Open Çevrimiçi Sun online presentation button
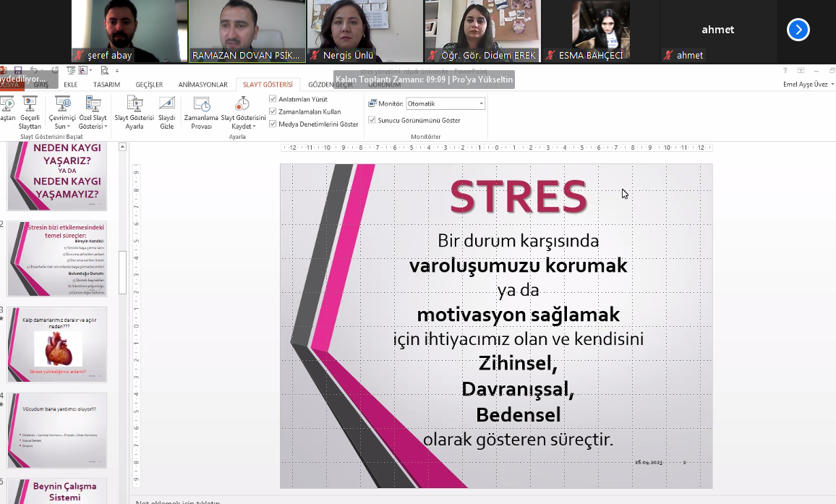The height and width of the screenshot is (504, 836). tap(62, 113)
